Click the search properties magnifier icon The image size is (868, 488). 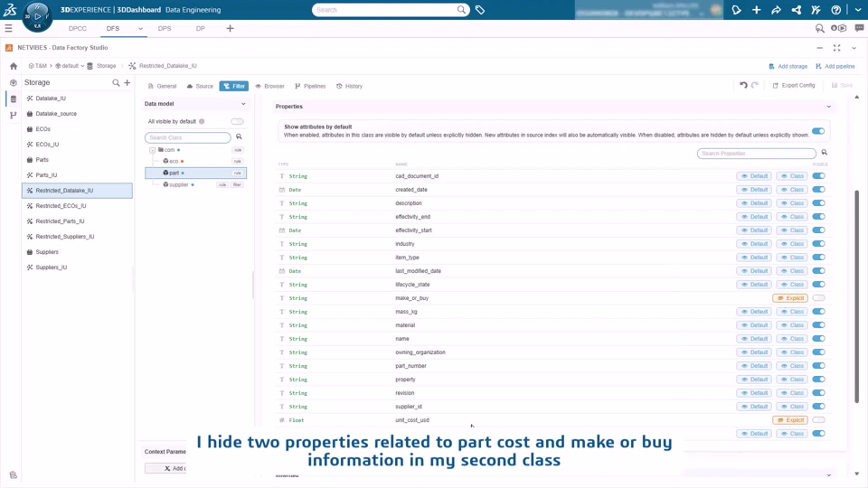pyautogui.click(x=825, y=153)
